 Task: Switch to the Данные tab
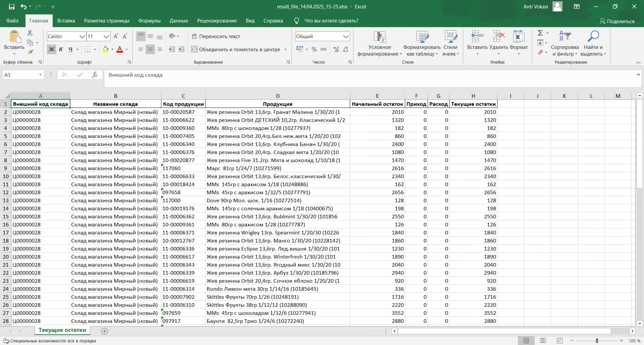coord(179,21)
